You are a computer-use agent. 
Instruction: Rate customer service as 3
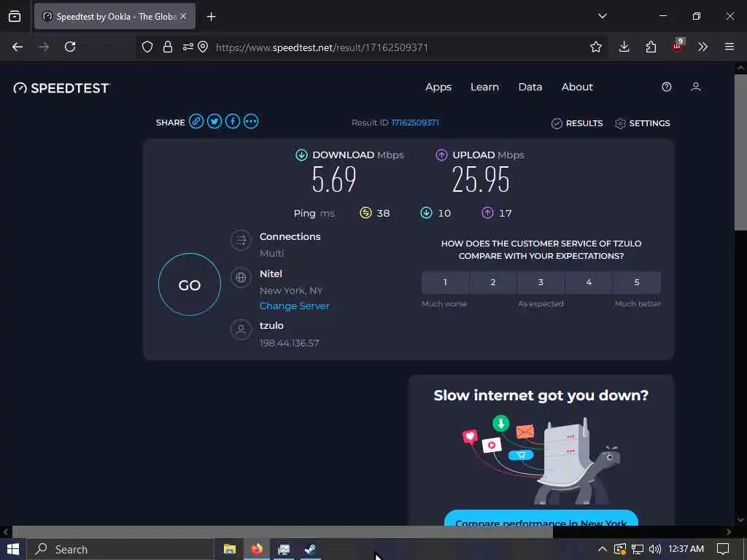pyautogui.click(x=541, y=282)
